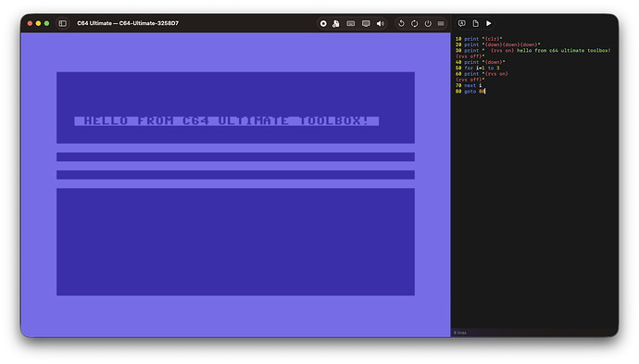Click the red close window button
Viewport: 639px width, 364px height.
(x=30, y=24)
